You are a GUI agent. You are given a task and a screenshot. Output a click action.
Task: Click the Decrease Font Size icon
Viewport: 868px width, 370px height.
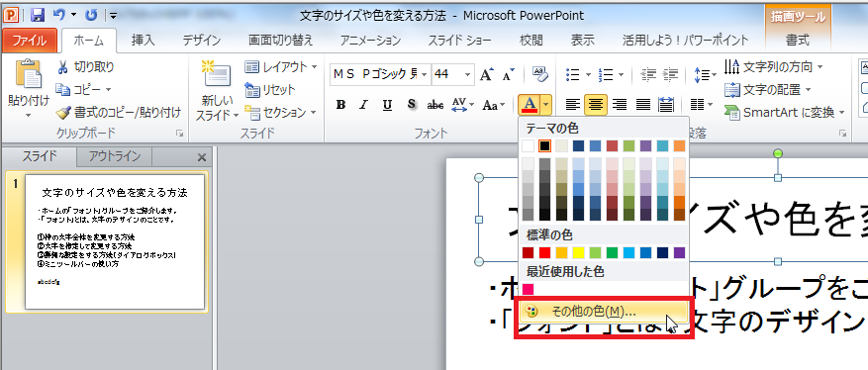click(x=508, y=74)
